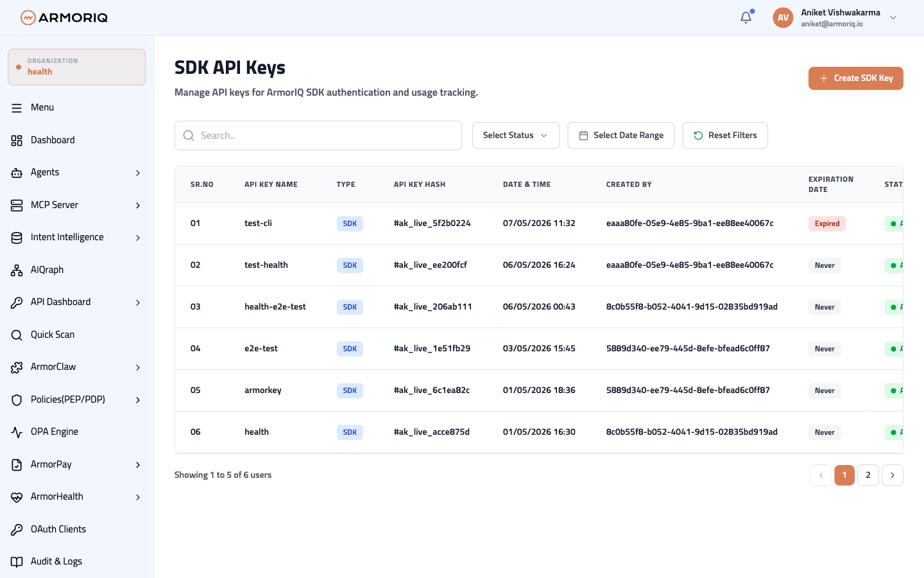The image size is (924, 578).
Task: Click the AIQraph network icon
Action: click(17, 270)
